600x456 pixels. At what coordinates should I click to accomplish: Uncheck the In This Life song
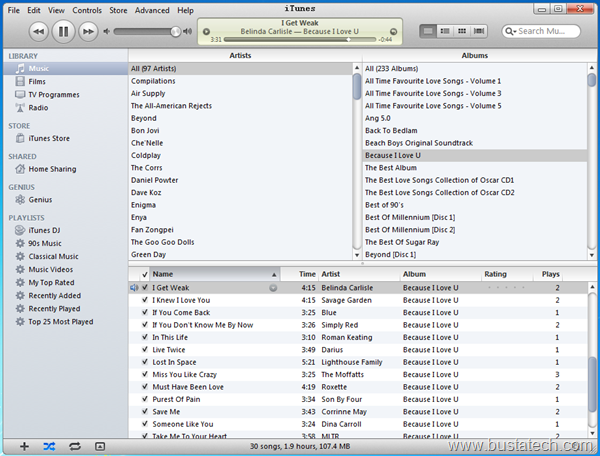coord(145,337)
